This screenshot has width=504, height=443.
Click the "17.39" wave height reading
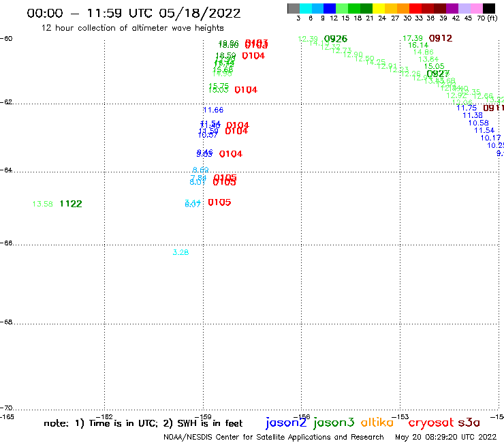pyautogui.click(x=413, y=39)
